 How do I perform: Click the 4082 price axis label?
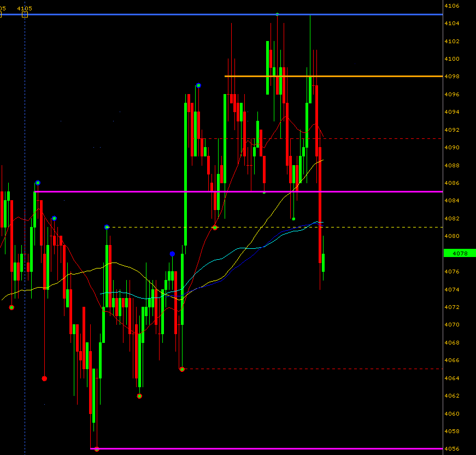coord(452,218)
